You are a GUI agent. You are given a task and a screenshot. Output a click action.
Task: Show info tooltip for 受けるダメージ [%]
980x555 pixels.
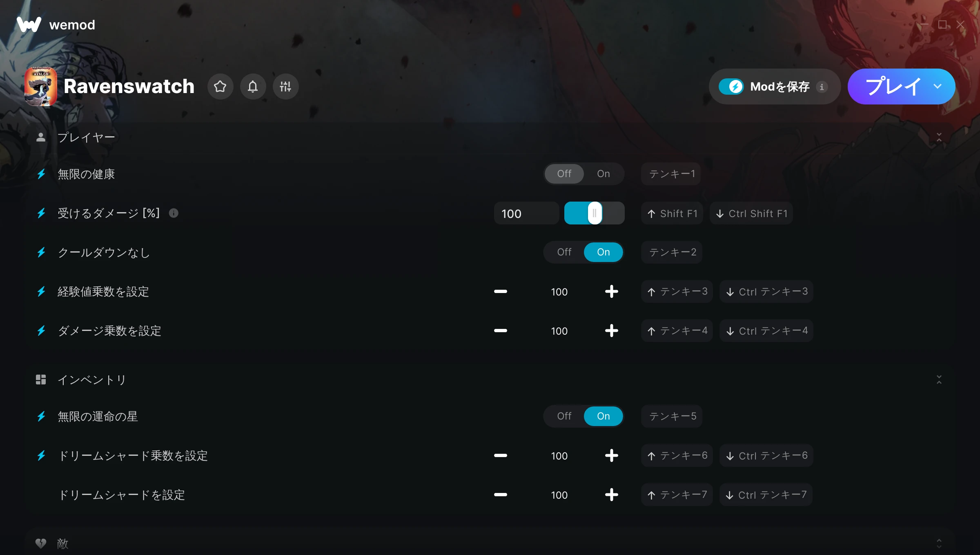pos(174,213)
